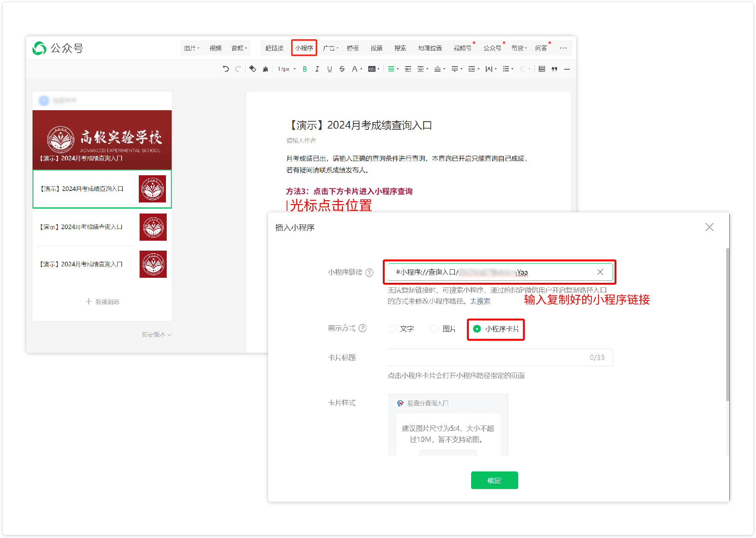Open the line spacing dropdown
Image resolution: width=756 pixels, height=538 pixels.
click(473, 69)
